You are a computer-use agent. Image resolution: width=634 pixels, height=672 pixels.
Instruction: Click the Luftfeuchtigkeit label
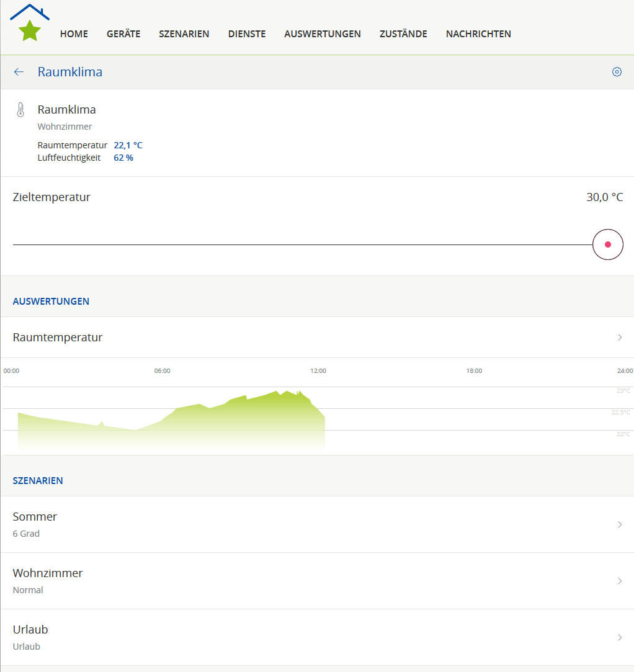pyautogui.click(x=69, y=158)
